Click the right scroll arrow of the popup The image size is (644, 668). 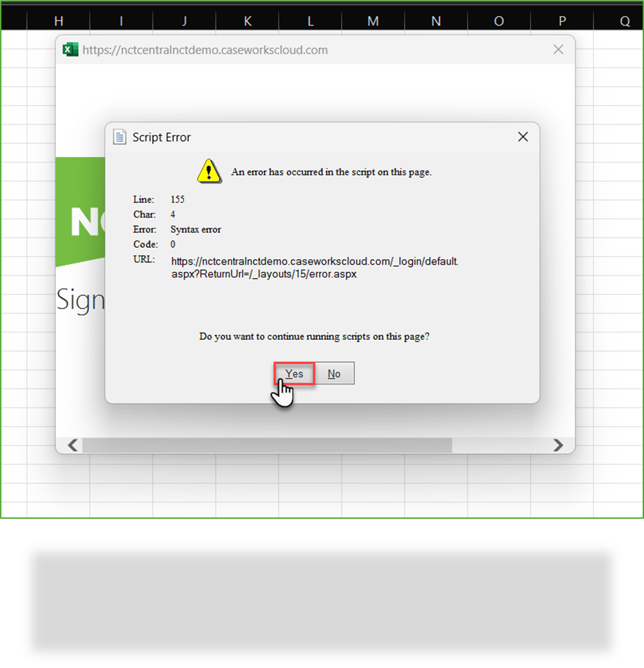[558, 445]
